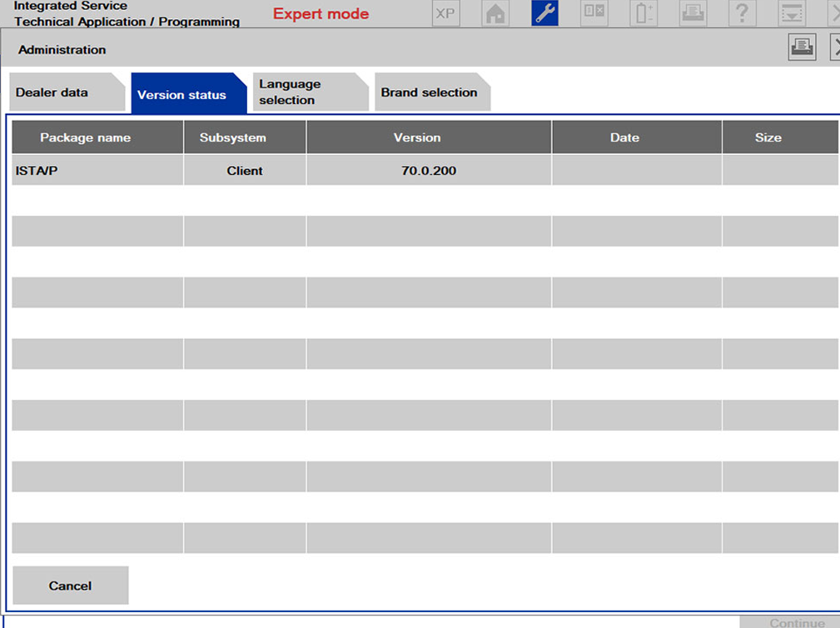Click the Continue button
Screen dimensions: 840x628
[790, 623]
